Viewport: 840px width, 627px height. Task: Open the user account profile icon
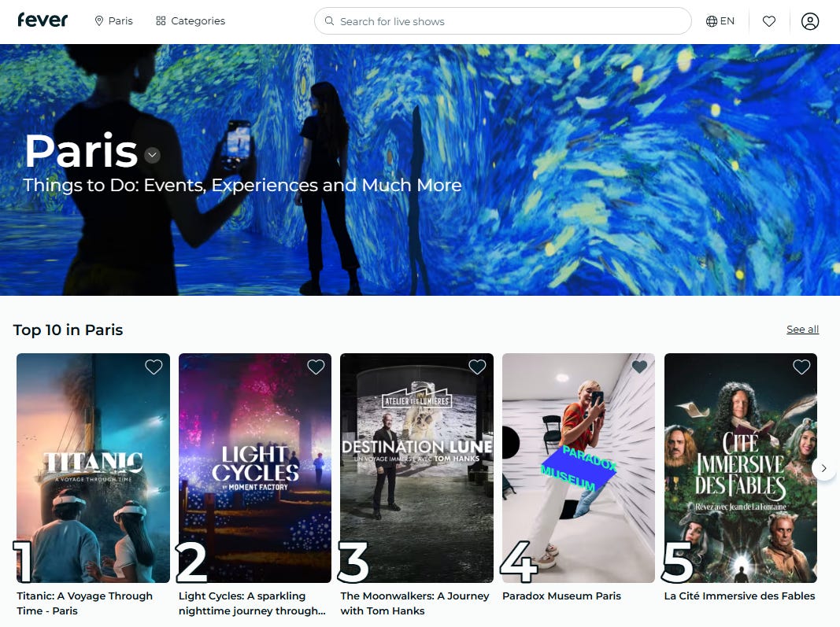pyautogui.click(x=809, y=21)
